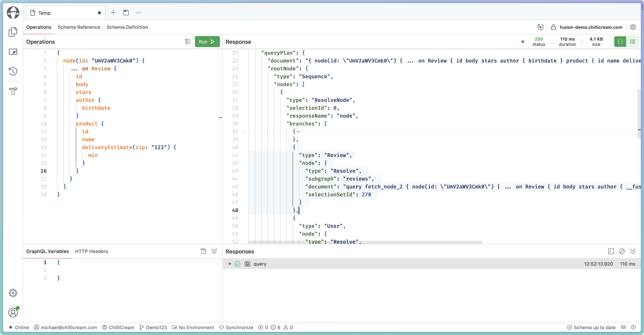Click Synchronize in the status bar
The width and height of the screenshot is (644, 335).
[x=236, y=327]
